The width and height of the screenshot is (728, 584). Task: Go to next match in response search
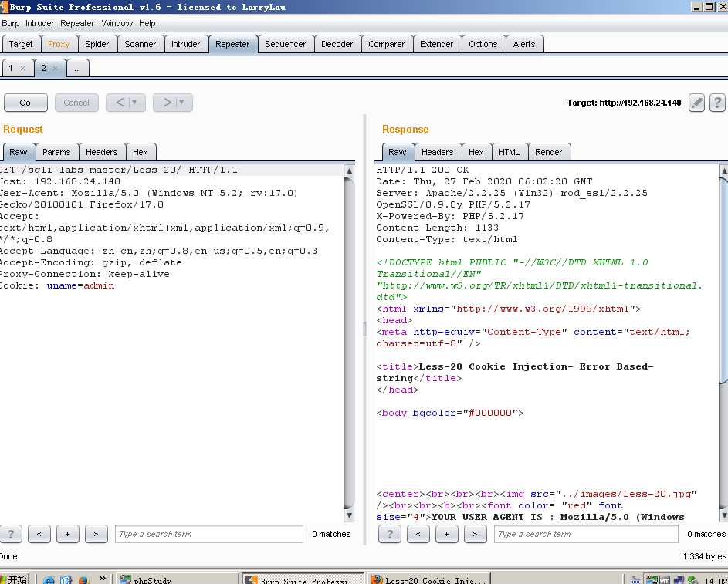click(475, 534)
